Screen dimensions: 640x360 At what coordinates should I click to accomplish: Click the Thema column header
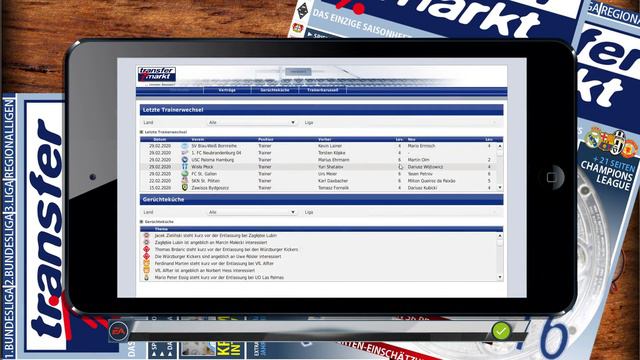[161, 229]
